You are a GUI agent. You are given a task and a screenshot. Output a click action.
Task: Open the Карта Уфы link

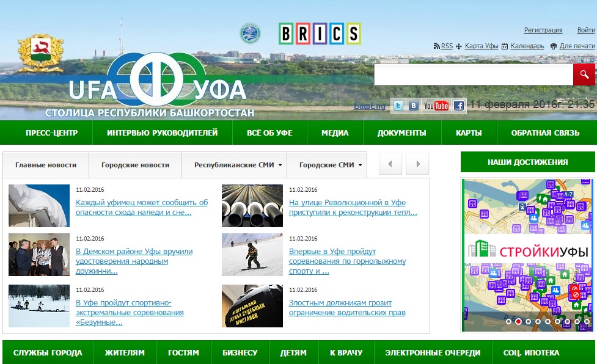pyautogui.click(x=482, y=46)
